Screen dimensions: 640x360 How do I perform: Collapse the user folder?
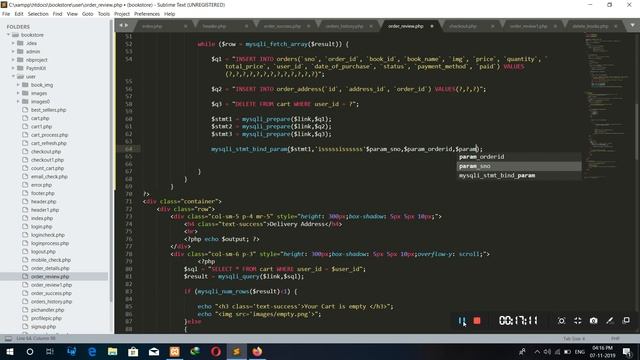13,77
